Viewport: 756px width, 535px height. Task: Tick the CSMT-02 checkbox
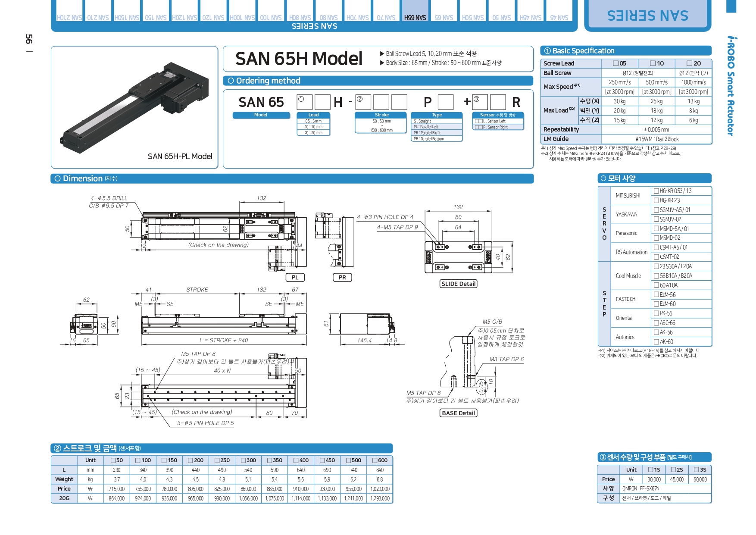point(656,257)
